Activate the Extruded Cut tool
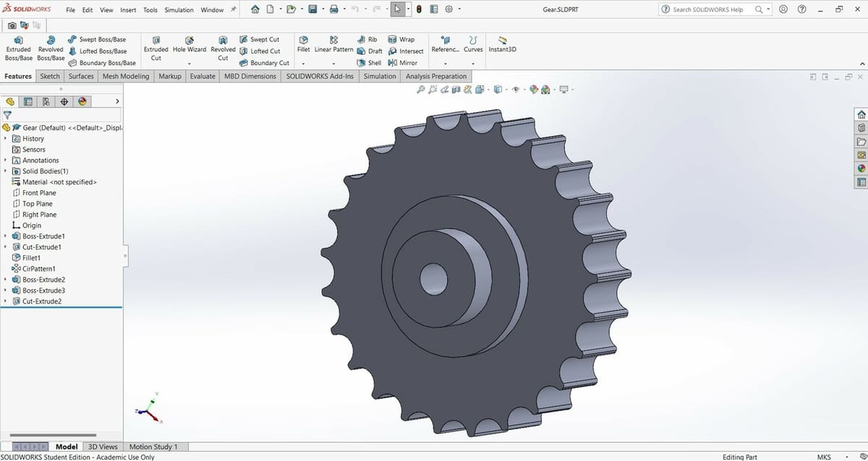868x461 pixels. tap(156, 48)
